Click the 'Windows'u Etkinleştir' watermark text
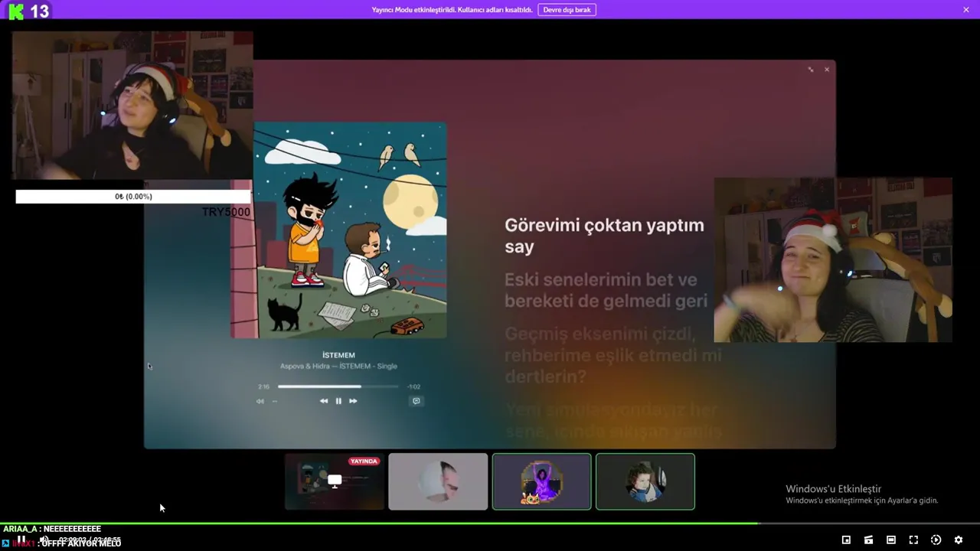 [x=833, y=489]
